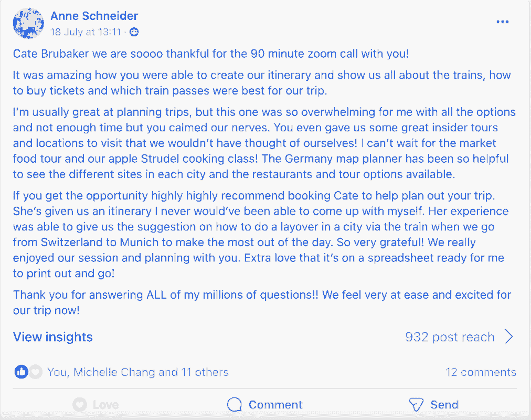This screenshot has height=420, width=531.
Task: Click the blue thumbs-up Like reaction icon
Action: click(x=22, y=372)
